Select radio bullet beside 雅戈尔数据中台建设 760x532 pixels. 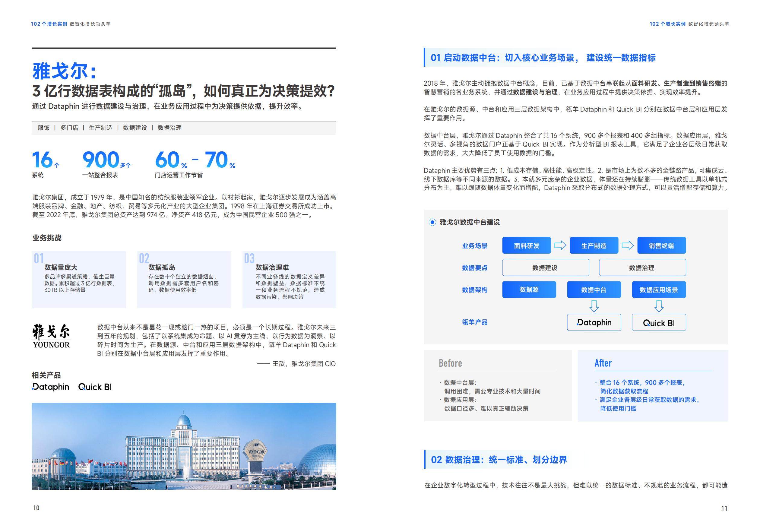[432, 222]
